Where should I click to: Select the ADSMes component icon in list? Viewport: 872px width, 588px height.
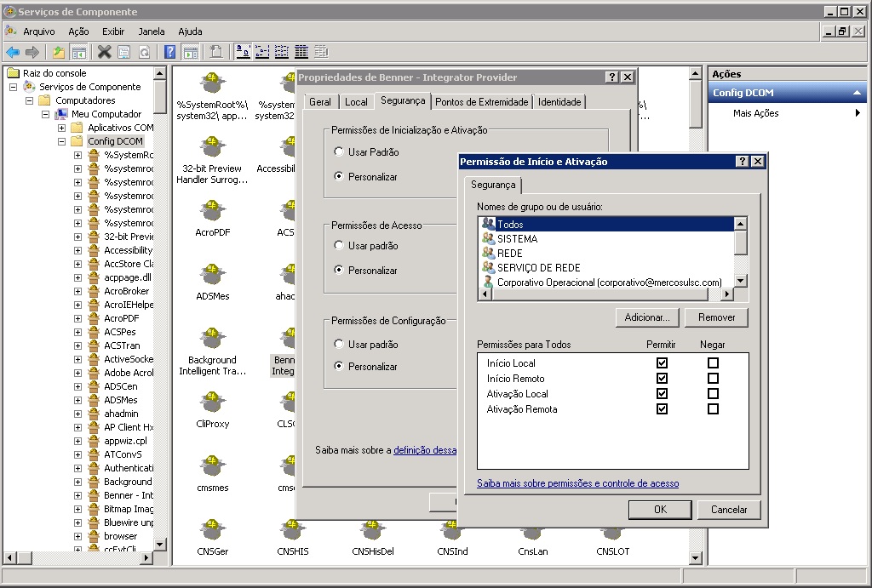[x=212, y=276]
